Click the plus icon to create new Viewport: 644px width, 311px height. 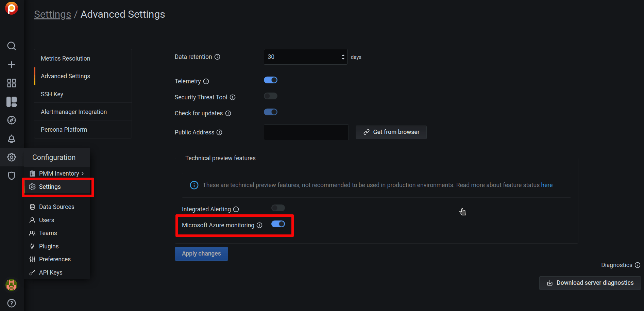(11, 64)
